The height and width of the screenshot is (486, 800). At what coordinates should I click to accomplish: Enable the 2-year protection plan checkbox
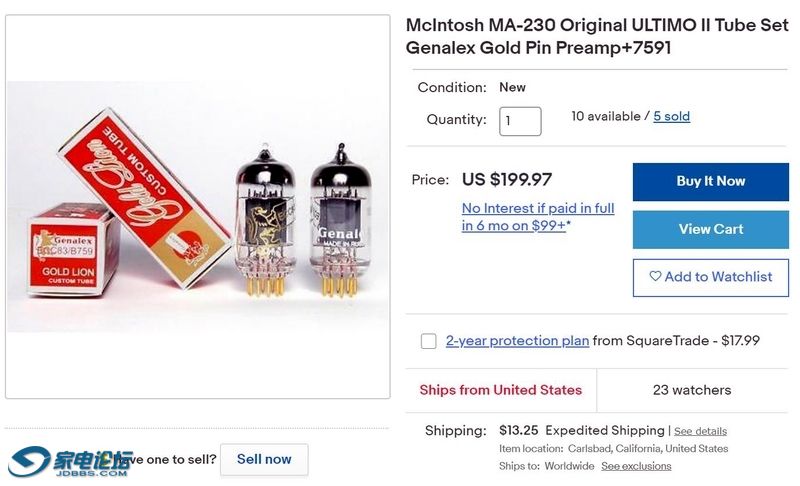pyautogui.click(x=428, y=341)
